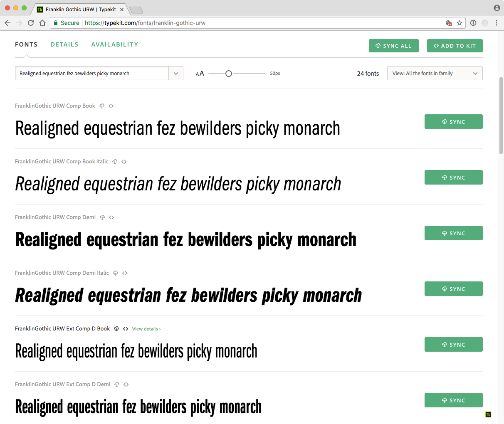
Task: Expand the sample text dropdown arrow
Action: [176, 74]
